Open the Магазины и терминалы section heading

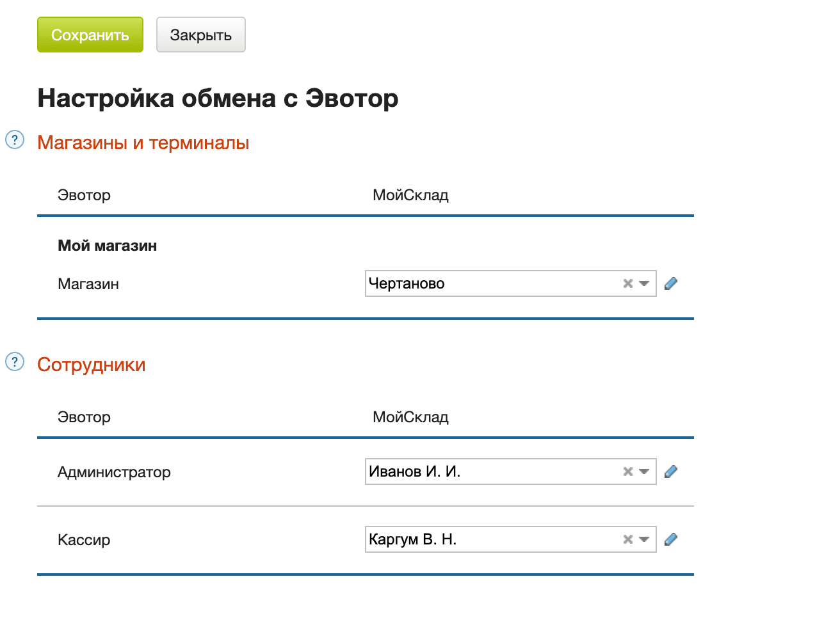pyautogui.click(x=143, y=143)
